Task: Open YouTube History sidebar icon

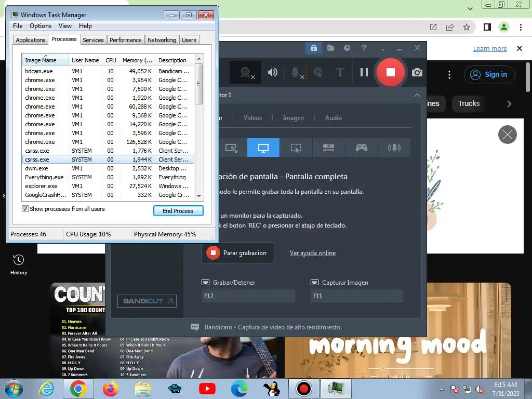Action: tap(18, 265)
